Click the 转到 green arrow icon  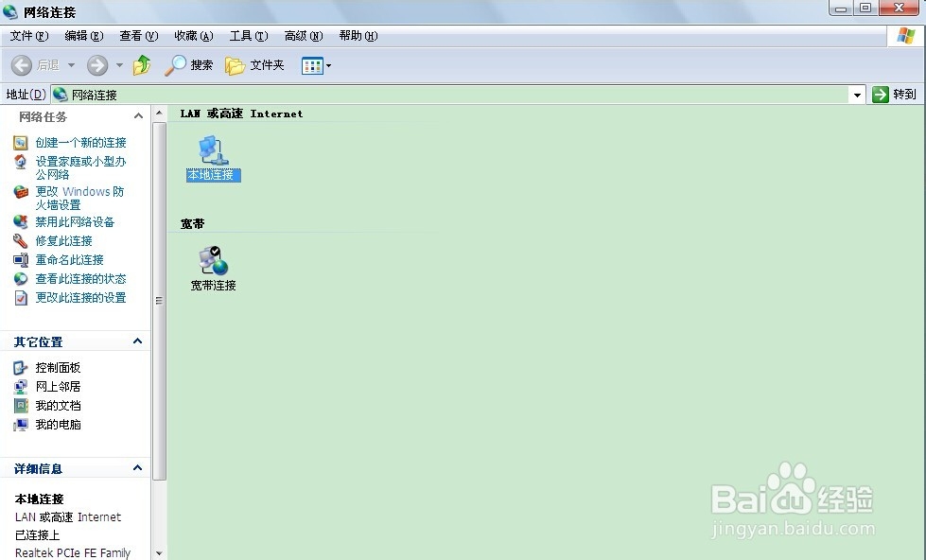[881, 95]
